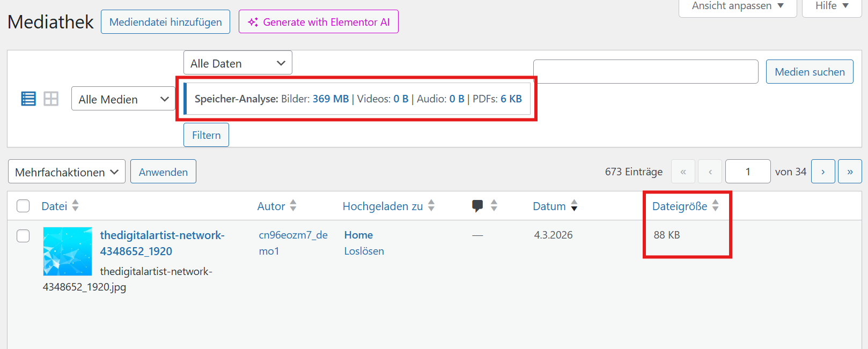The image size is (868, 349).
Task: Click the media search input field
Action: pyautogui.click(x=645, y=72)
